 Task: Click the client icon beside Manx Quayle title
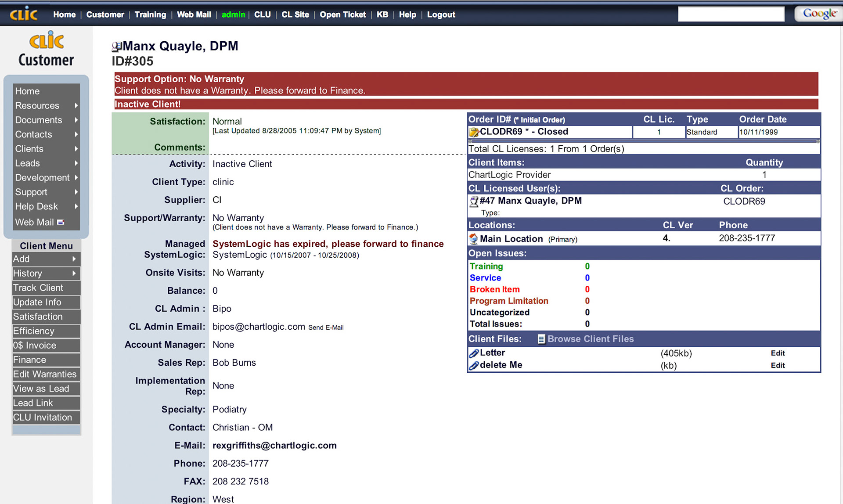(116, 47)
